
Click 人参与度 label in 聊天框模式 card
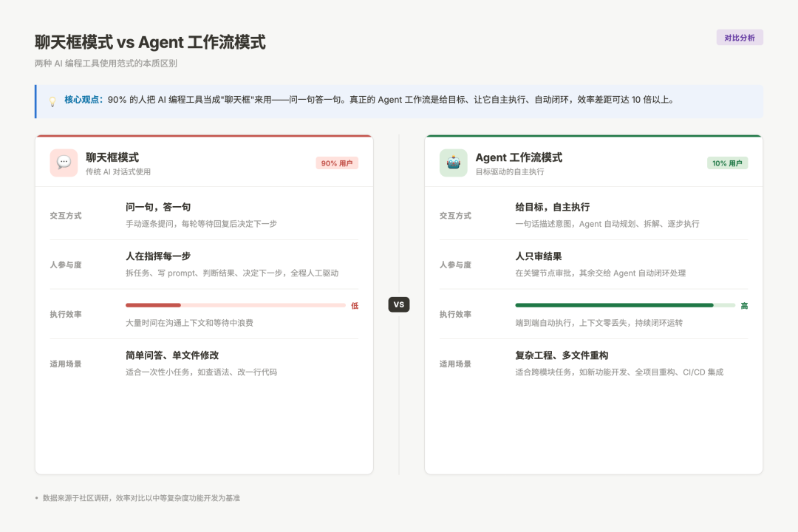pyautogui.click(x=66, y=265)
